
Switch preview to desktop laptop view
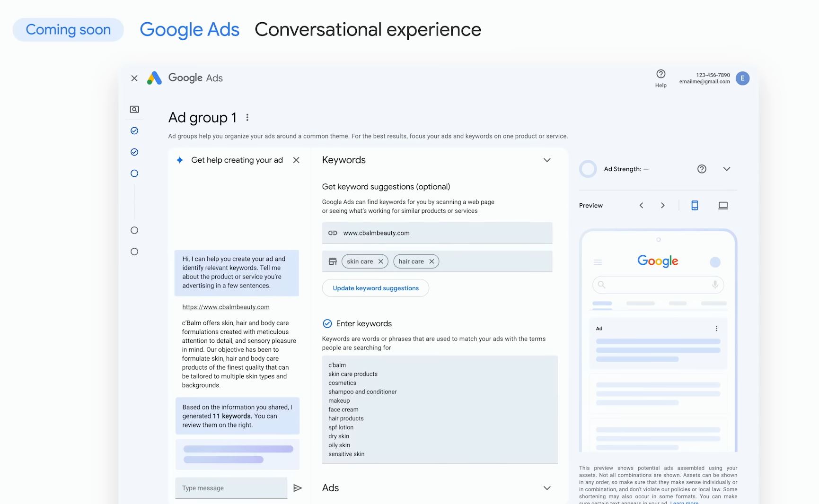pyautogui.click(x=723, y=205)
